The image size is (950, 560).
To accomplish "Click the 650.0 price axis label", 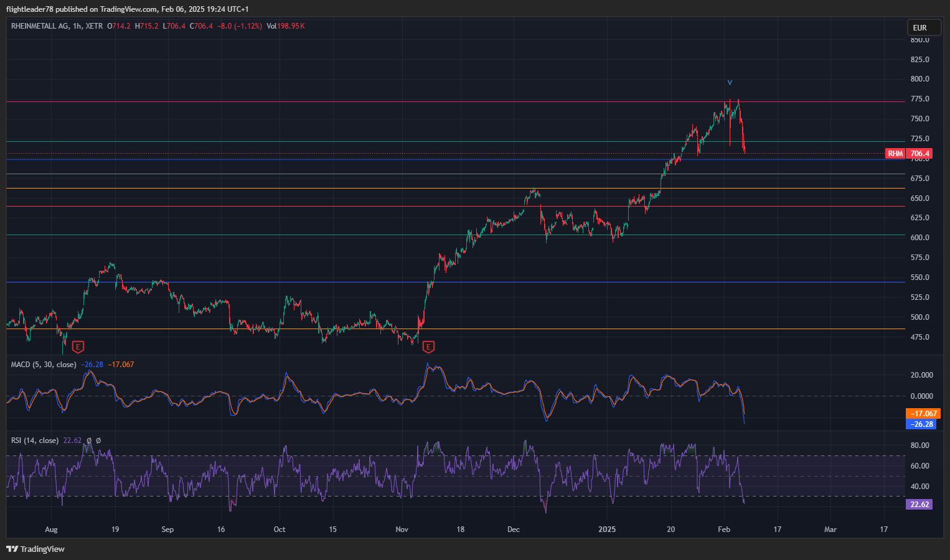I will (x=919, y=198).
